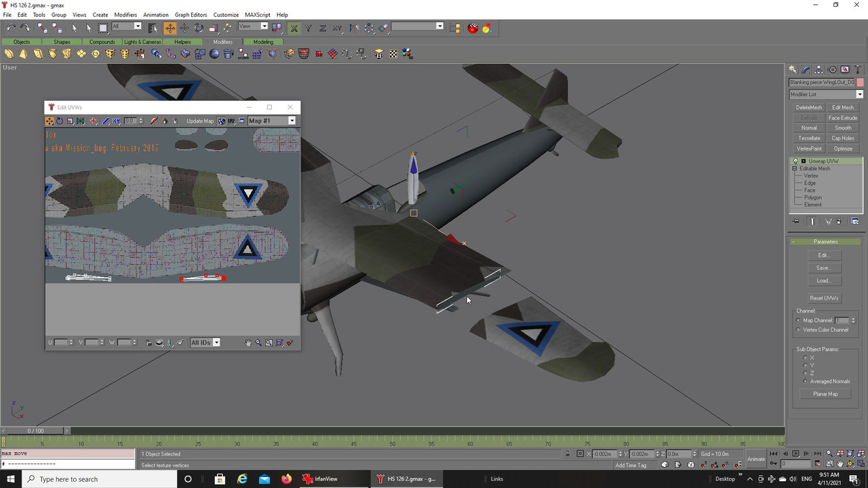Select the Move transform tool
The width and height of the screenshot is (868, 488).
(170, 28)
